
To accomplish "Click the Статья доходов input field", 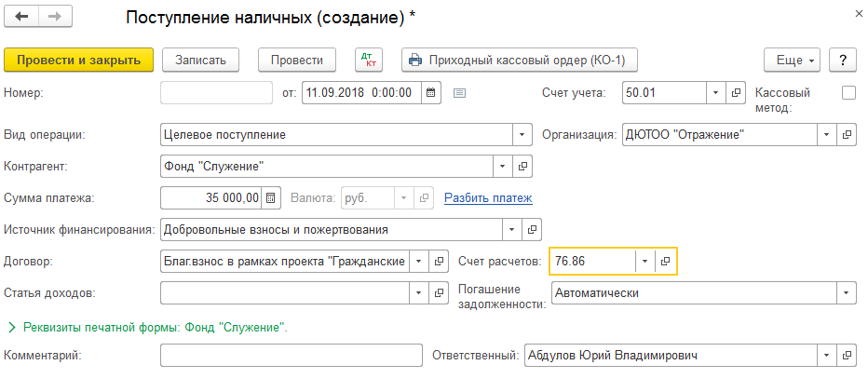I will [285, 293].
